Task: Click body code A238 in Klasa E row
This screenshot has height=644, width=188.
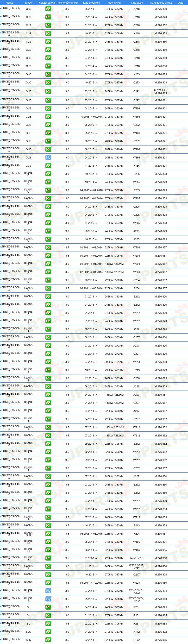Action: pyautogui.click(x=137, y=386)
